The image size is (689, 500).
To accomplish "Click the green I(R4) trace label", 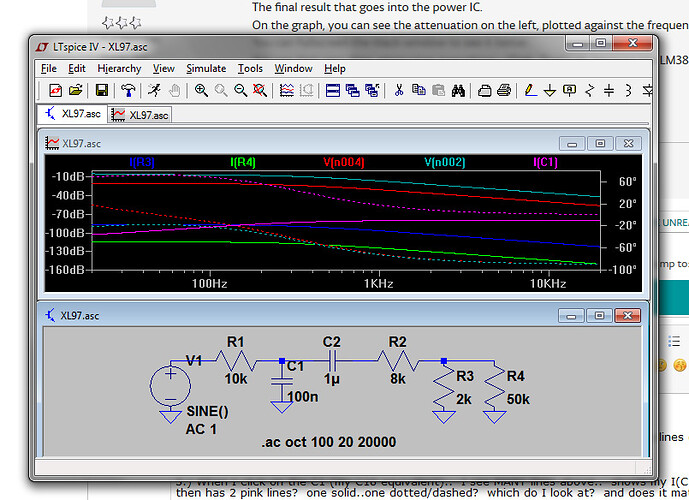I will click(x=243, y=162).
